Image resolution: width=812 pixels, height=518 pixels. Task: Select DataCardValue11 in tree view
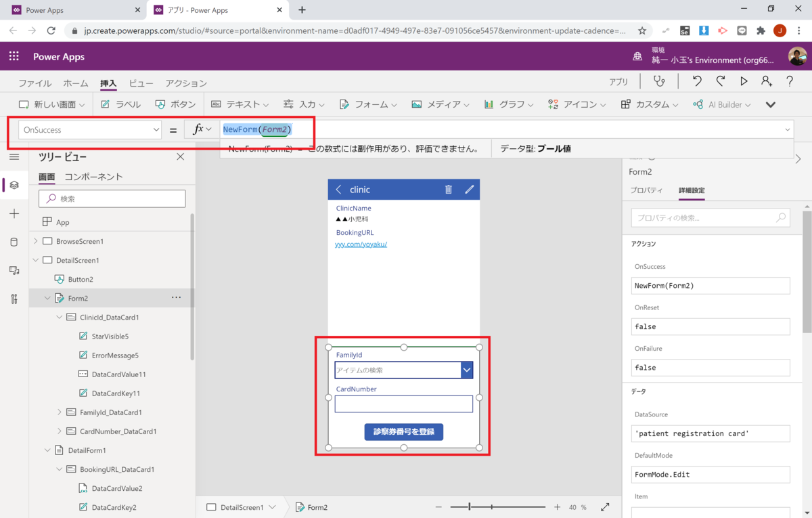point(118,374)
